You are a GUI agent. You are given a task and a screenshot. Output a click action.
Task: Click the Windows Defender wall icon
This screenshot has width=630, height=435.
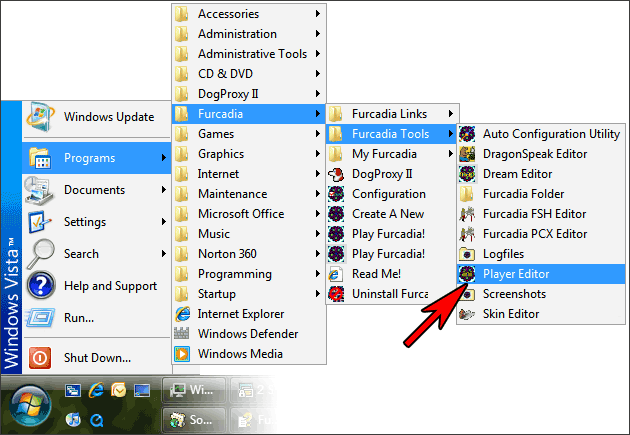pyautogui.click(x=182, y=333)
